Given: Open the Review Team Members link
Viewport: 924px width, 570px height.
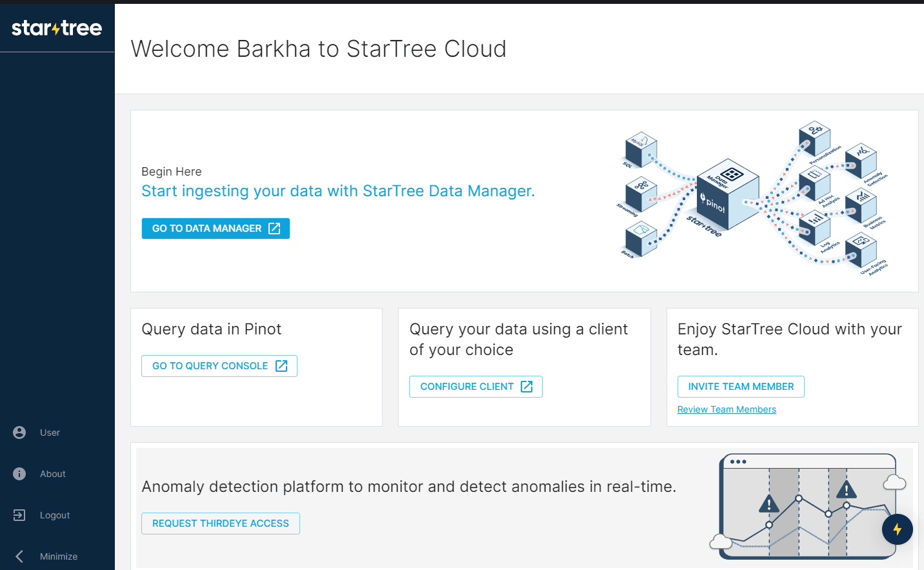Looking at the screenshot, I should pos(727,409).
